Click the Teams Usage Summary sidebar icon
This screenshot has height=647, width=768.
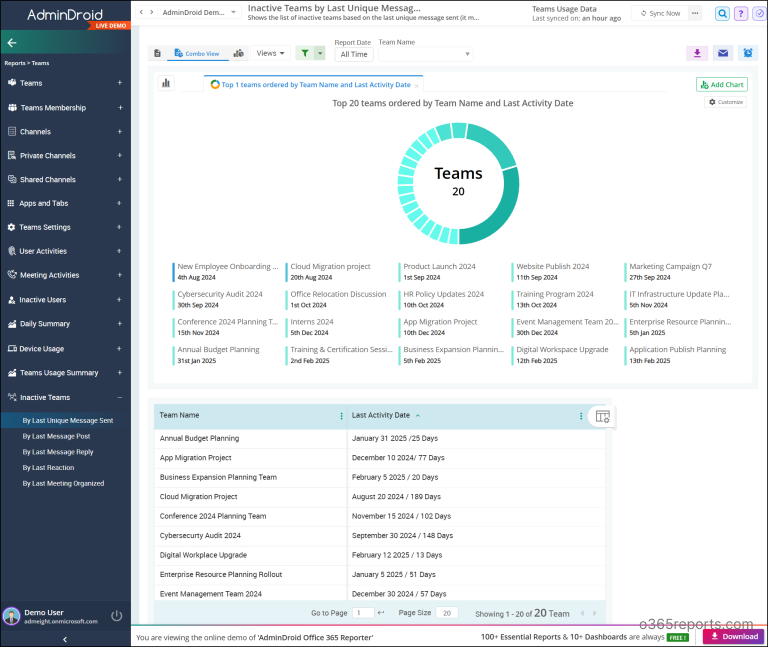point(12,372)
